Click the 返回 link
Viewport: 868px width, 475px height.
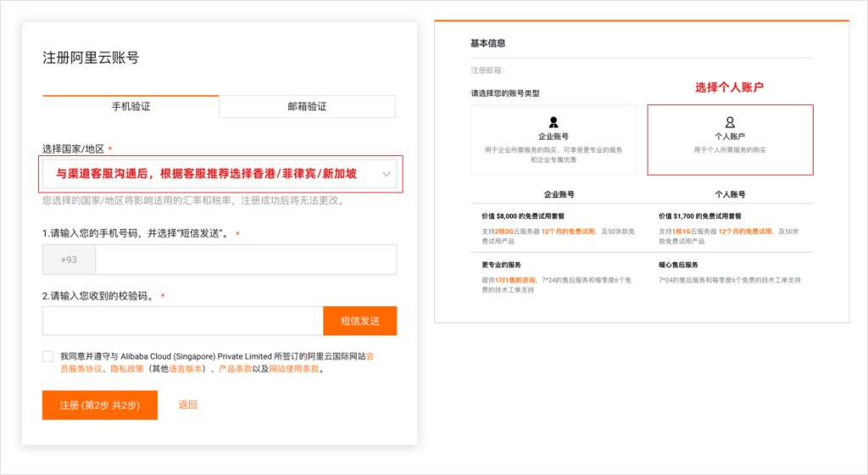187,405
